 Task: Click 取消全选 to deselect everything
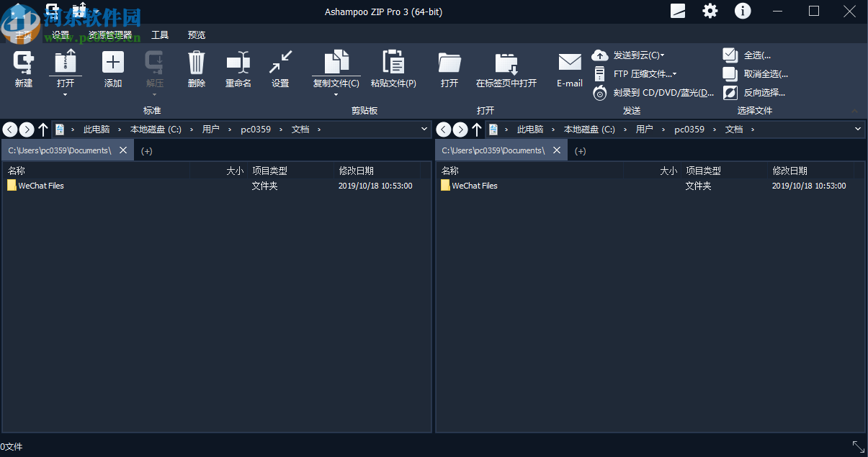pyautogui.click(x=760, y=73)
